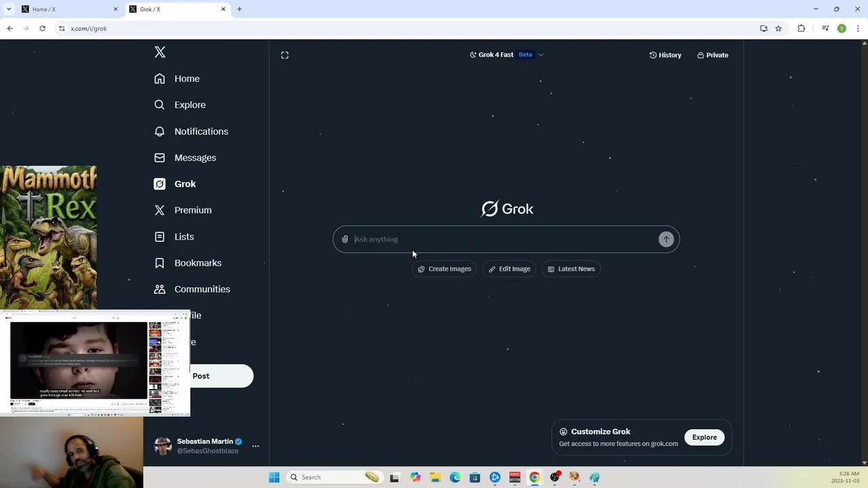Open the media controls icon in Chrome

coord(825,28)
